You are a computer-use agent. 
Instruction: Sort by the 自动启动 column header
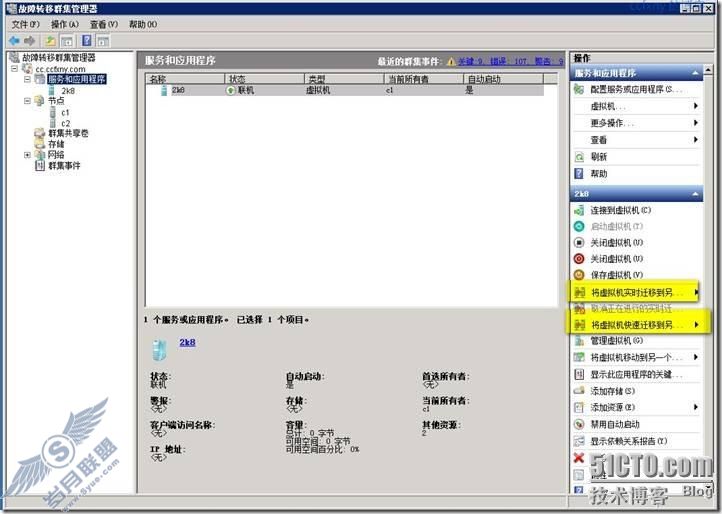pyautogui.click(x=503, y=79)
